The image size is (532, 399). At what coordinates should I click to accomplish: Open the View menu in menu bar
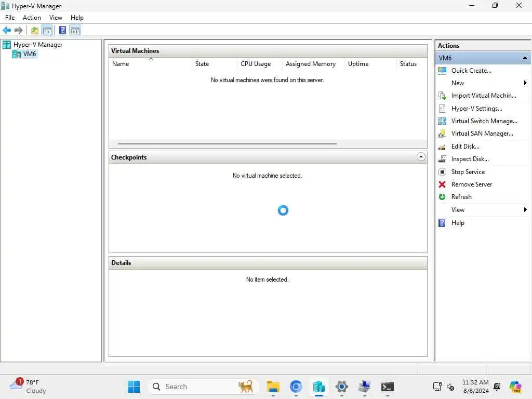point(56,18)
